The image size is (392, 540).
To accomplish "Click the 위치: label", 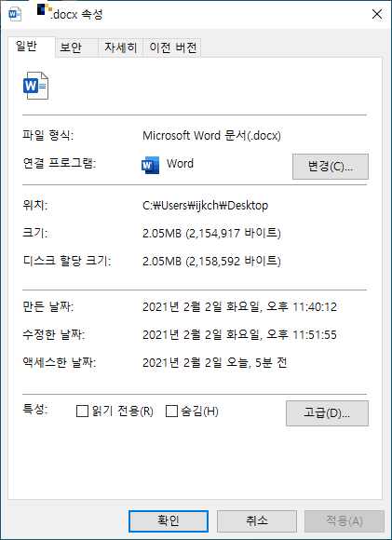I will pyautogui.click(x=34, y=205).
